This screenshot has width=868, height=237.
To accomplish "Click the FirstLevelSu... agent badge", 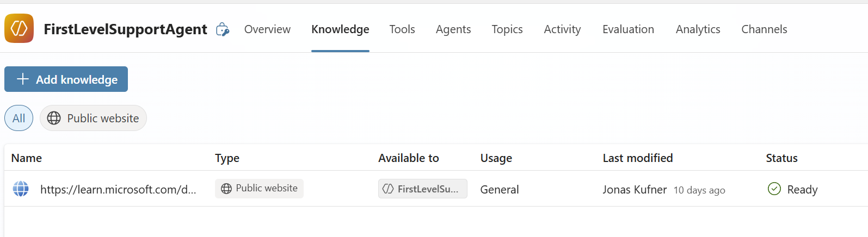I will click(422, 189).
